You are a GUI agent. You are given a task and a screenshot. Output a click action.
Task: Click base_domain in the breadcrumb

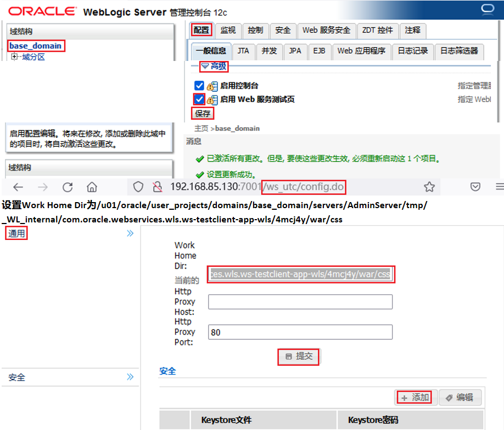[238, 129]
